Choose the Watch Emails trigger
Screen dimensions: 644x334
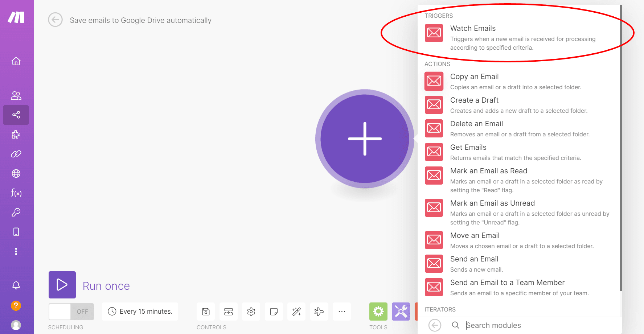(473, 28)
